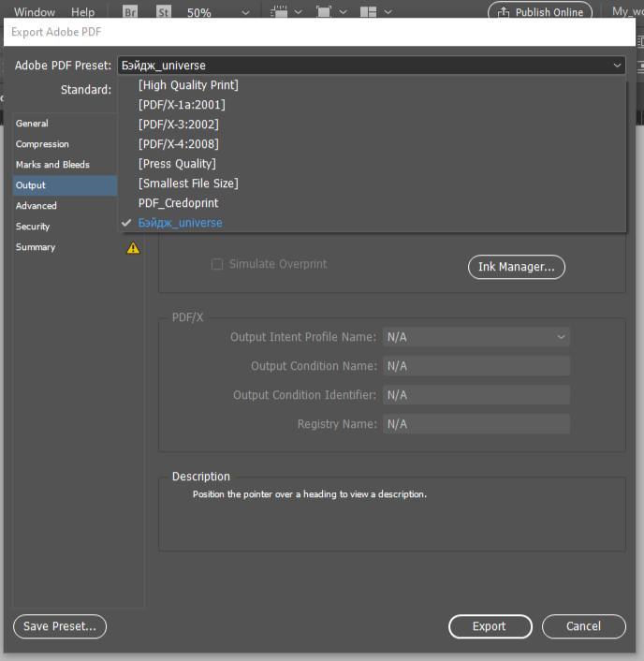Pick the [Smallest File Size] preset
644x661 pixels.
(x=188, y=184)
